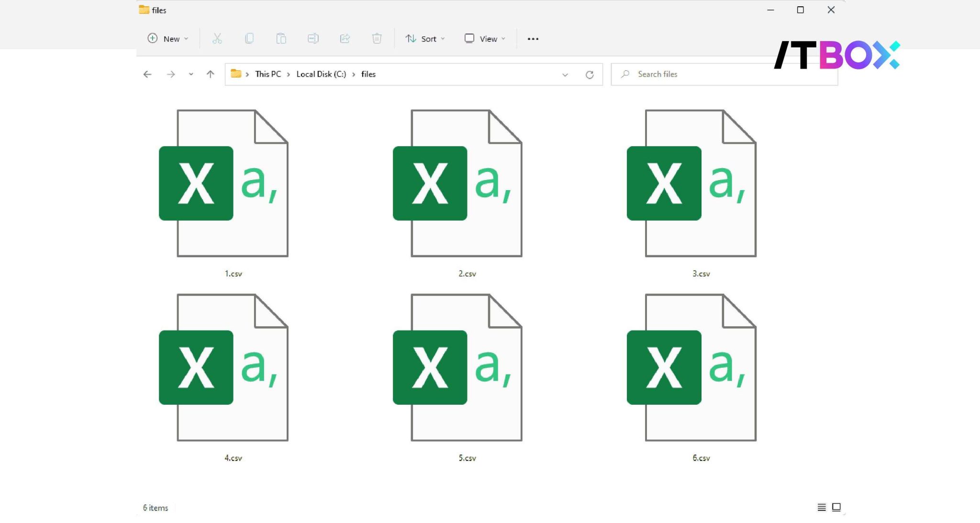The height and width of the screenshot is (523, 980).
Task: Navigate up one folder level
Action: (210, 74)
